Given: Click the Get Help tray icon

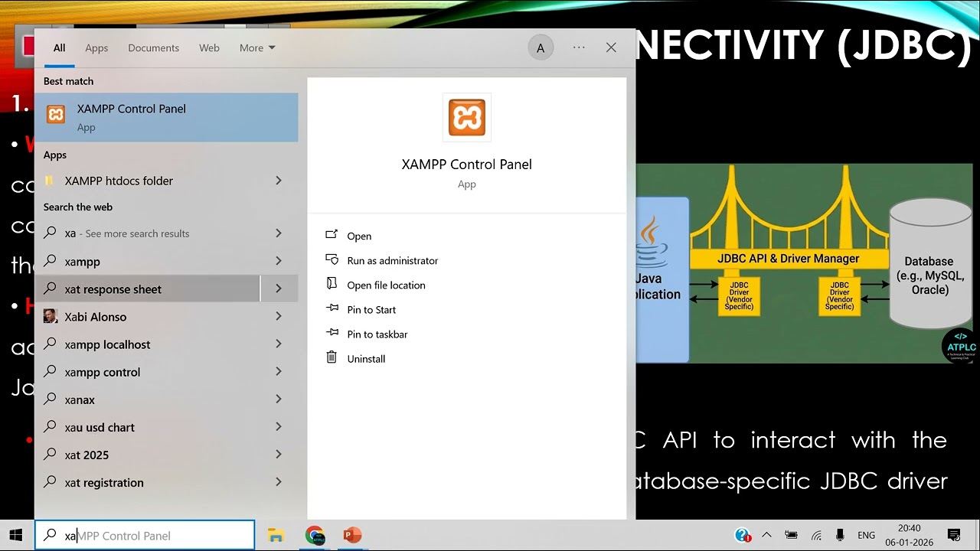Looking at the screenshot, I should pos(743,535).
